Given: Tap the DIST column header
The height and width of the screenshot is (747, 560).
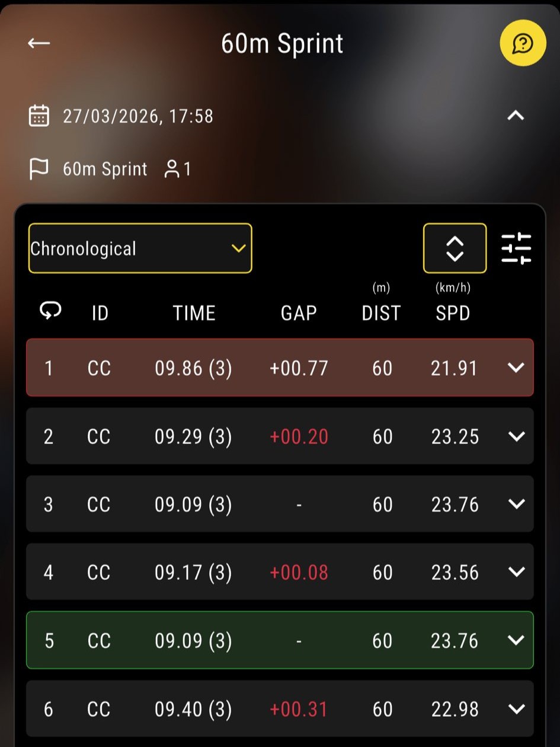Looking at the screenshot, I should tap(381, 313).
